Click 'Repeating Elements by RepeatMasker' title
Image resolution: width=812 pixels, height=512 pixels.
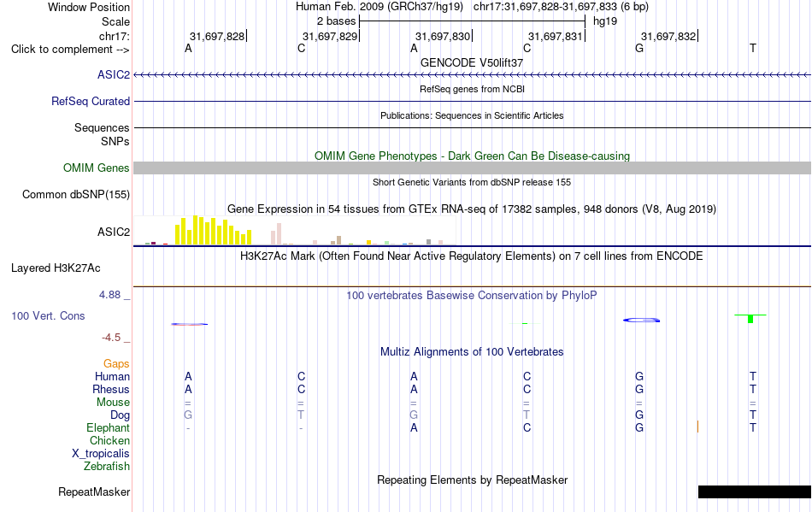[x=472, y=480]
